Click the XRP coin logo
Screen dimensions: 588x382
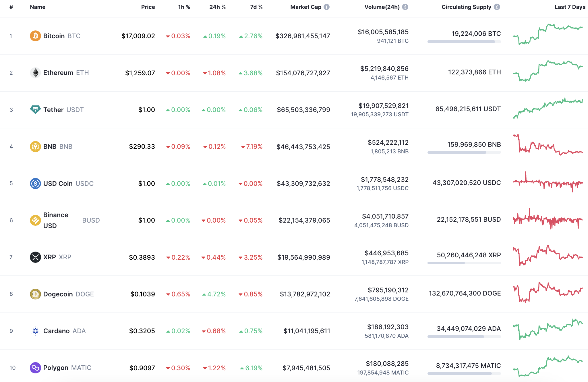35,257
